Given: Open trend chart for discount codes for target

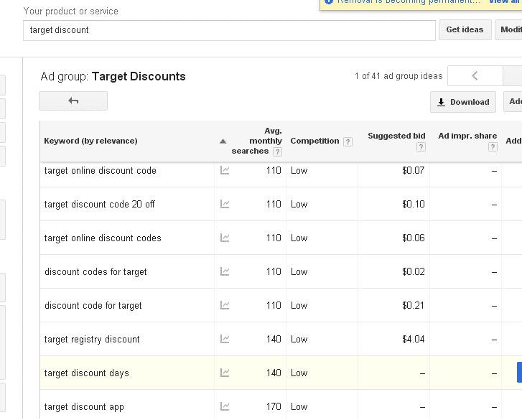Looking at the screenshot, I should (x=225, y=271).
